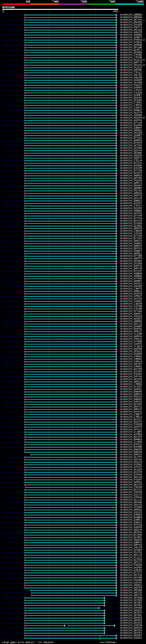Screen dimensions: 146x644
Task: Click the purple ~60% identity legend segment
Action: point(73,4)
